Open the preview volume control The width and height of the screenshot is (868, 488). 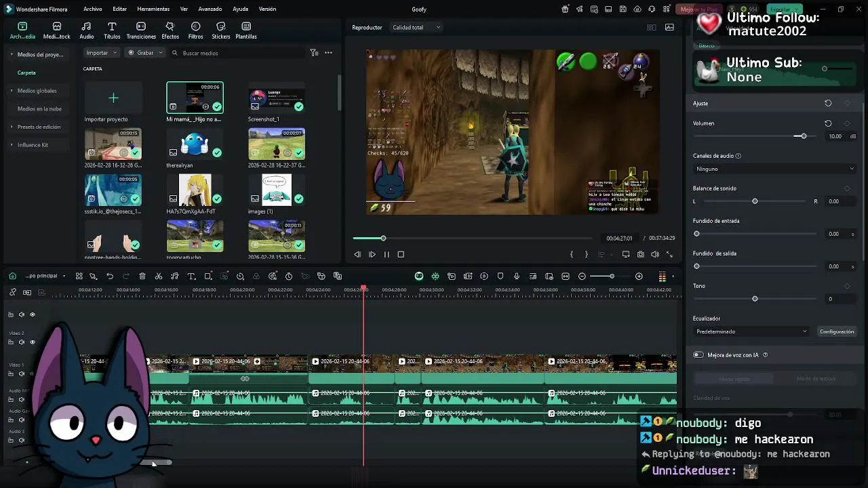655,254
